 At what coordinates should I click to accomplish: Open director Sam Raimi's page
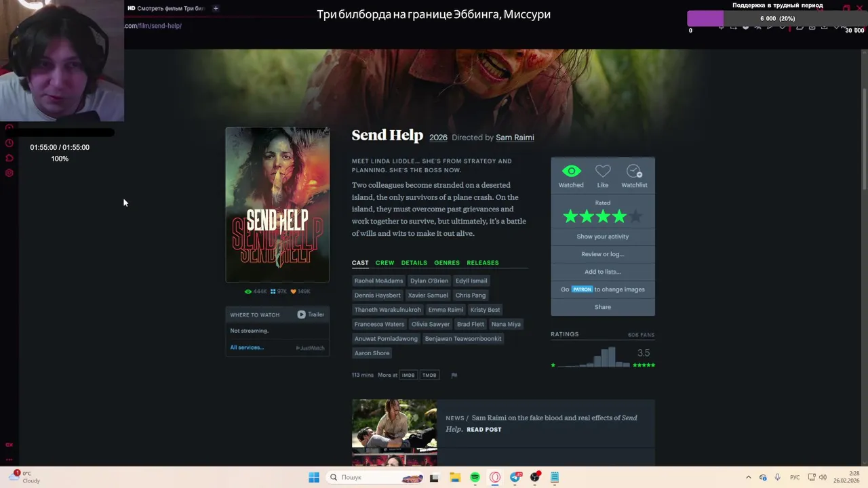point(515,138)
